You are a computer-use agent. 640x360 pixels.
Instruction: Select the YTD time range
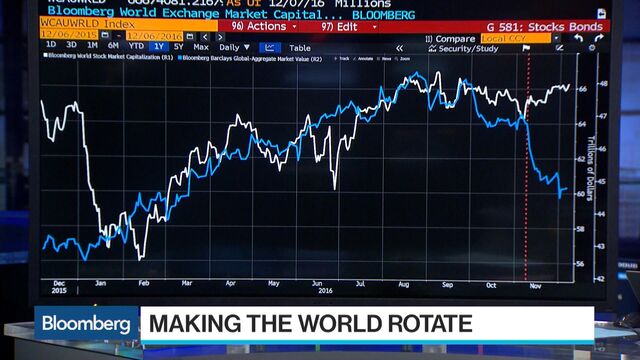(x=136, y=46)
